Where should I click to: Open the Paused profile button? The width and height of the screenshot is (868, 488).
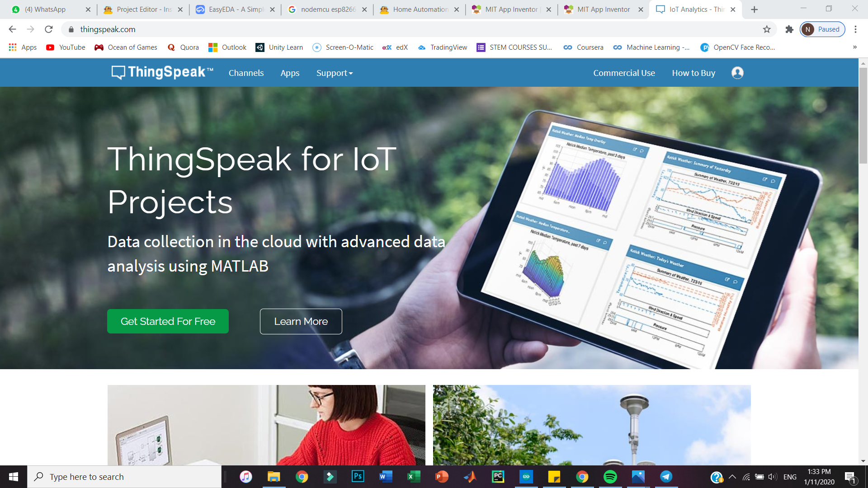pos(822,29)
